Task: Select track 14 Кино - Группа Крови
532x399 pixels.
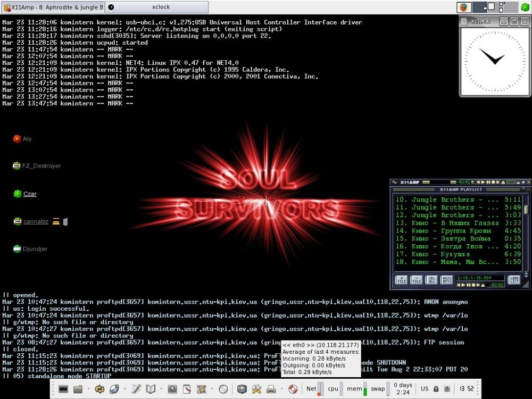Action: click(x=458, y=231)
